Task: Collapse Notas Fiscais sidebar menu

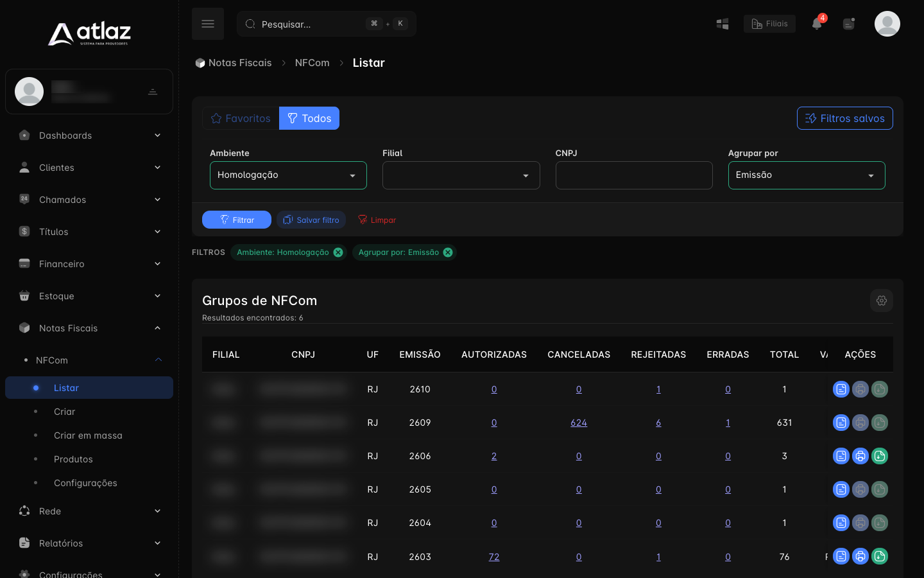Action: [89, 328]
